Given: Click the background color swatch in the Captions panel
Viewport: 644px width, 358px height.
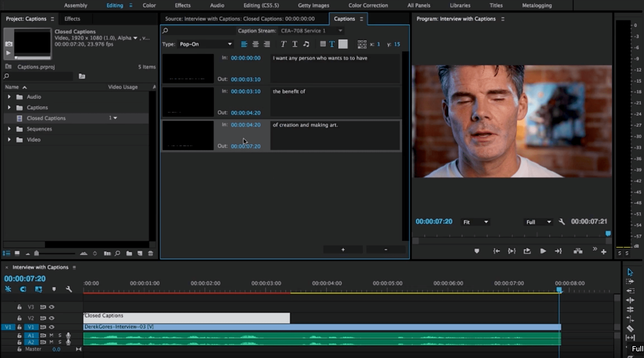Looking at the screenshot, I should tap(343, 44).
